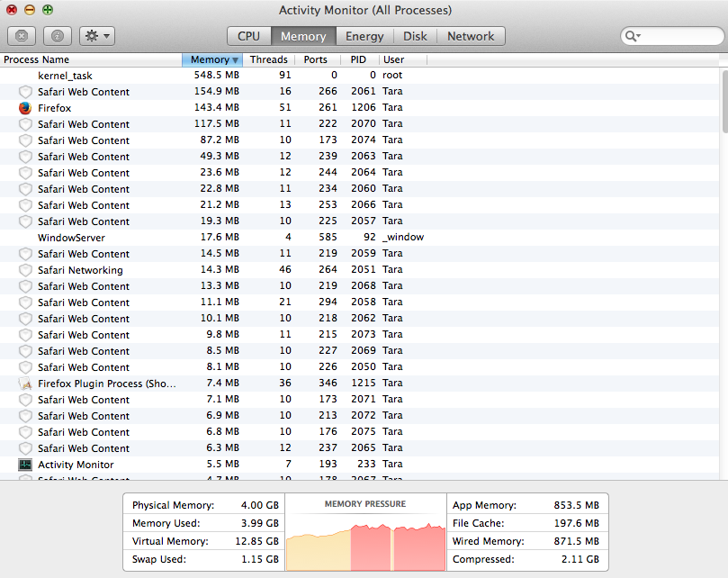Image resolution: width=728 pixels, height=578 pixels.
Task: Click shield icon for Safari Web Content 14.5 MB
Action: tap(25, 254)
